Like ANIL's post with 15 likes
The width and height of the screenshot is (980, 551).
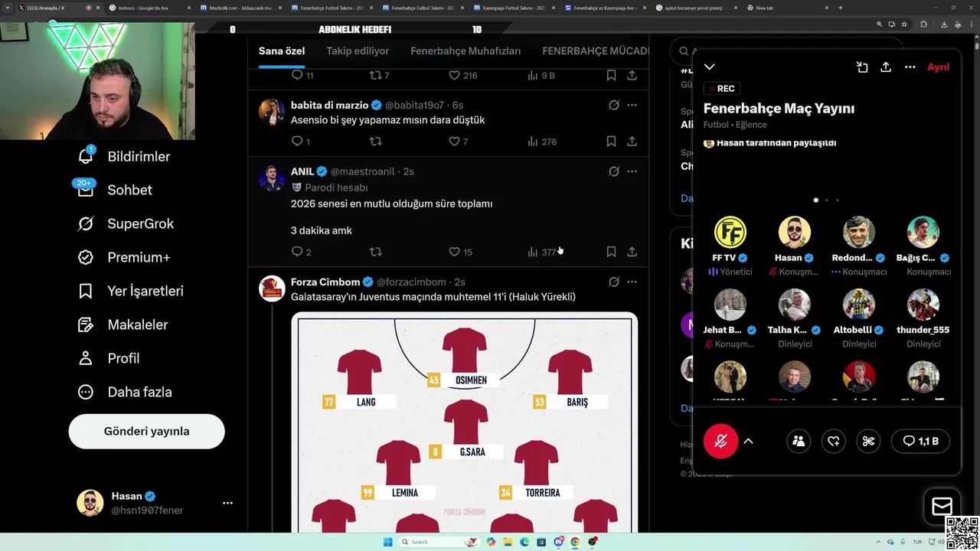(x=460, y=252)
